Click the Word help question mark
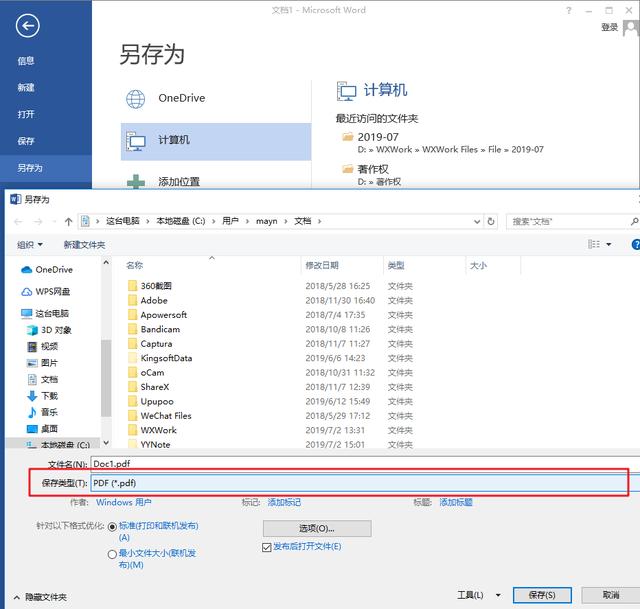This screenshot has width=640, height=609. point(569,11)
